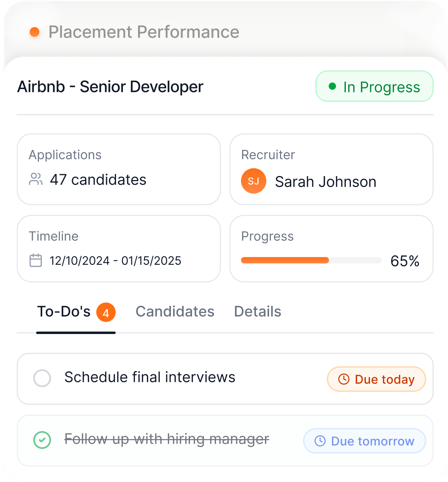The image size is (448, 482).
Task: Click the orange badge showing 4 on To-Do's
Action: pyautogui.click(x=106, y=312)
